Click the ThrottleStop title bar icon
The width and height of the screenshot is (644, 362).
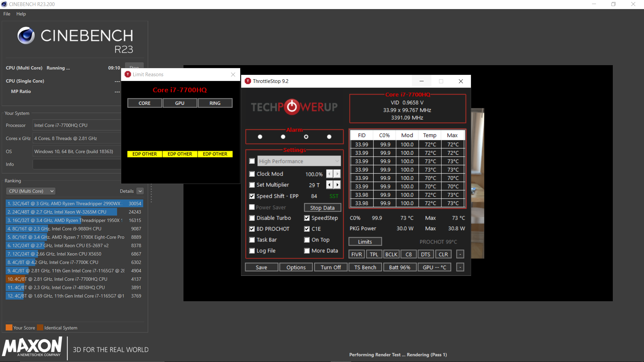click(248, 81)
